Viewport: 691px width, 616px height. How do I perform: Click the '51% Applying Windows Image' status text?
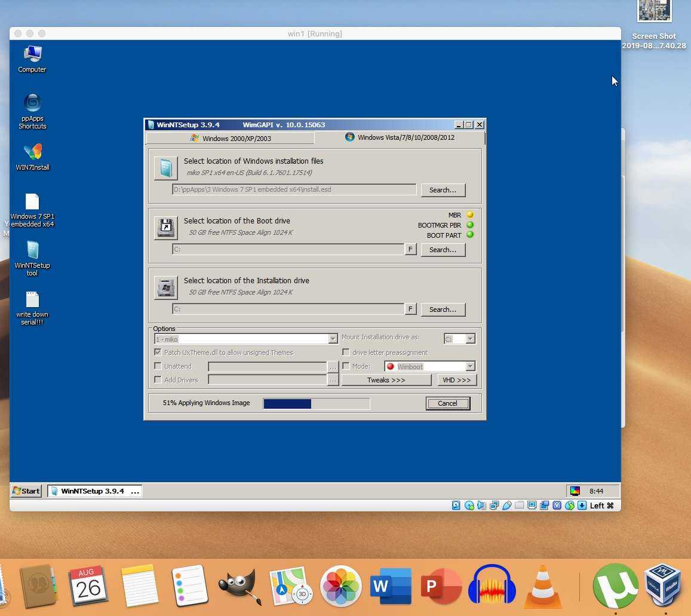click(x=206, y=403)
